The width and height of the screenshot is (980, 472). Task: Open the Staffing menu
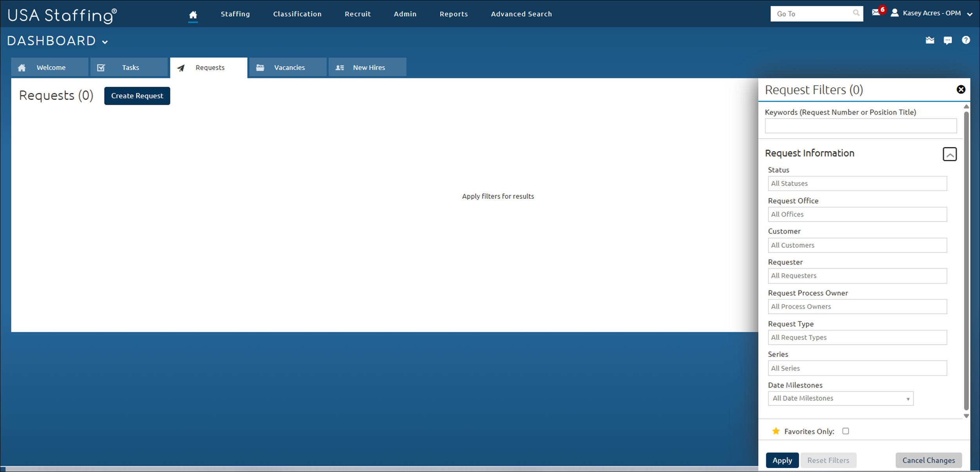tap(235, 14)
